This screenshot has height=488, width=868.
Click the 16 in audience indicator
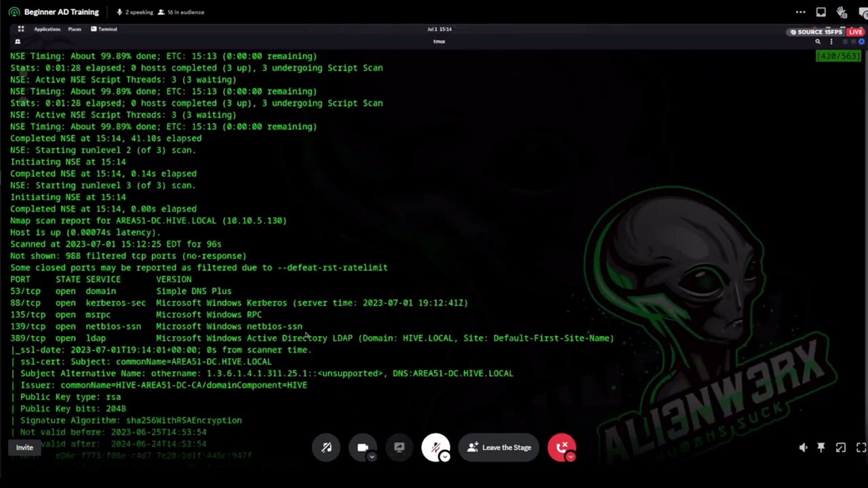180,12
